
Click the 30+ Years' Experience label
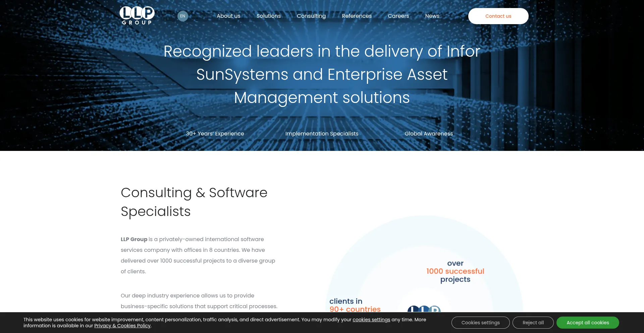pyautogui.click(x=215, y=133)
